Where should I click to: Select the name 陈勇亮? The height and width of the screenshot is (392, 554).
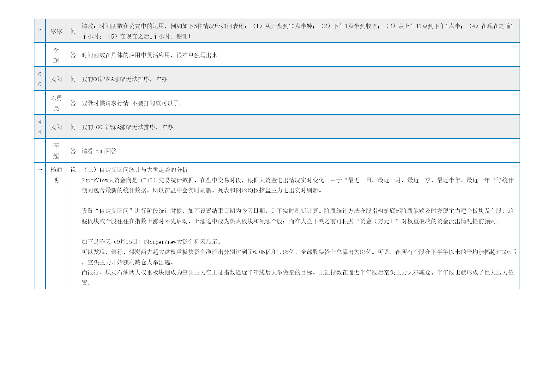click(x=56, y=103)
